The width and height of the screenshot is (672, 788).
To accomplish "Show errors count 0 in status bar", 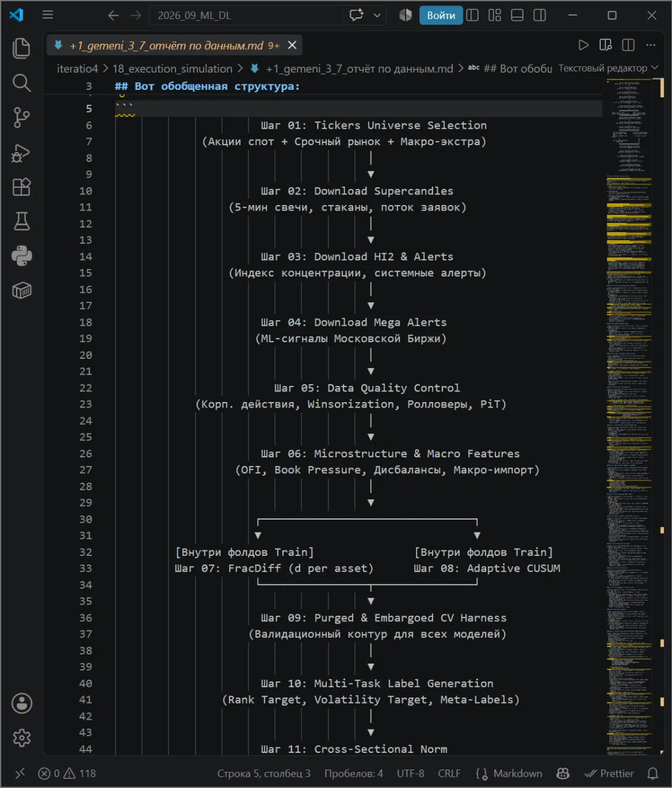I will (x=49, y=773).
